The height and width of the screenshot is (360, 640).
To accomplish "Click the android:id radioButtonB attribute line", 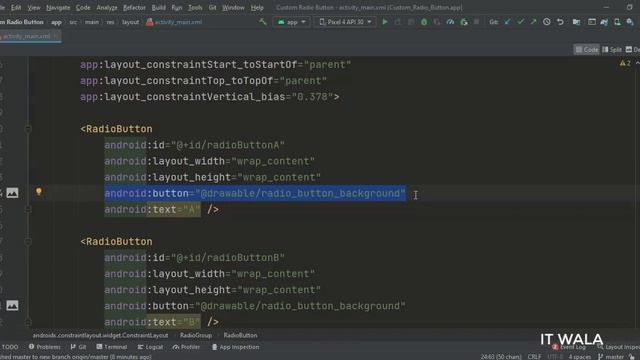I will tap(194, 258).
